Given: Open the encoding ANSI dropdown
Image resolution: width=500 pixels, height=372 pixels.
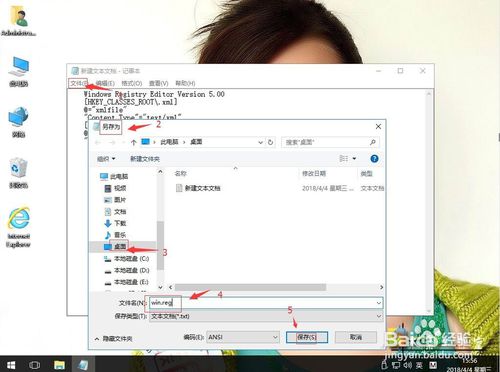Looking at the screenshot, I should tap(243, 337).
